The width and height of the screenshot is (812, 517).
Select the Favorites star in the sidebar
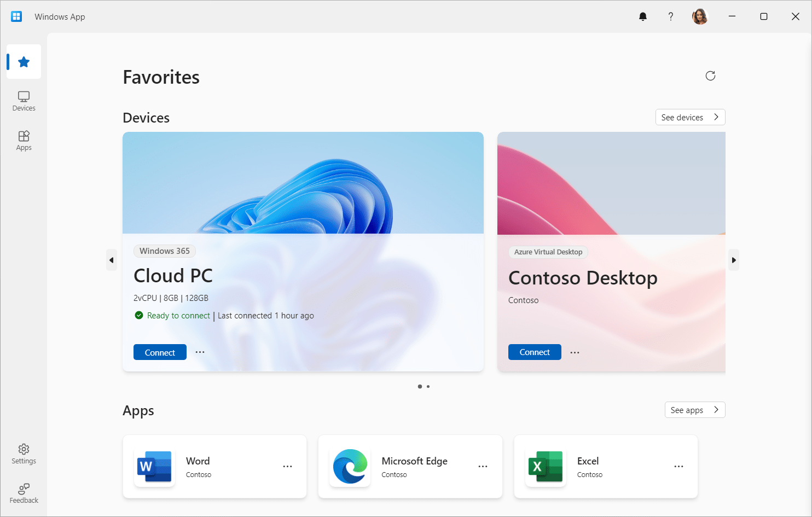pyautogui.click(x=23, y=61)
